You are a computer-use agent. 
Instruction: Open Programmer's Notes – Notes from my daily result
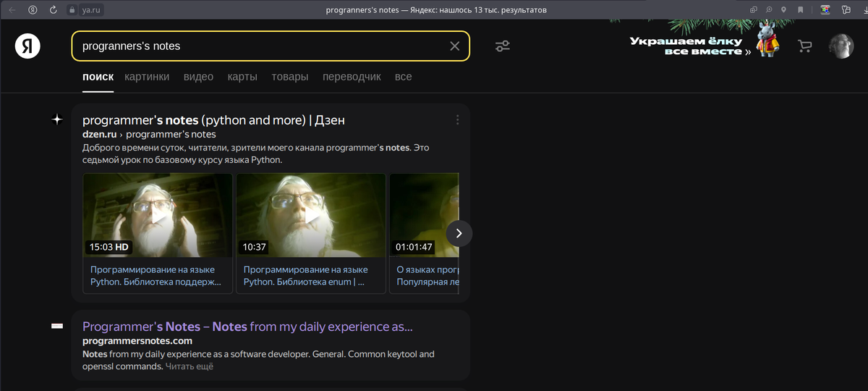(247, 327)
